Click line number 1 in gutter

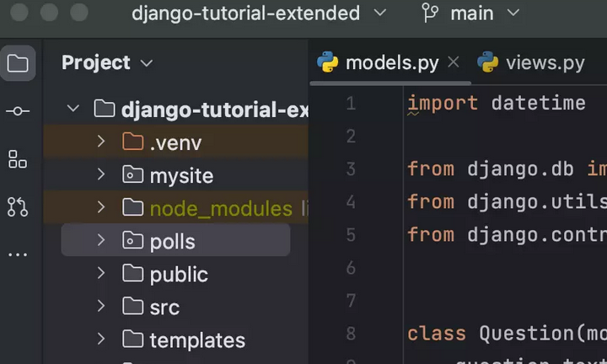pyautogui.click(x=351, y=104)
